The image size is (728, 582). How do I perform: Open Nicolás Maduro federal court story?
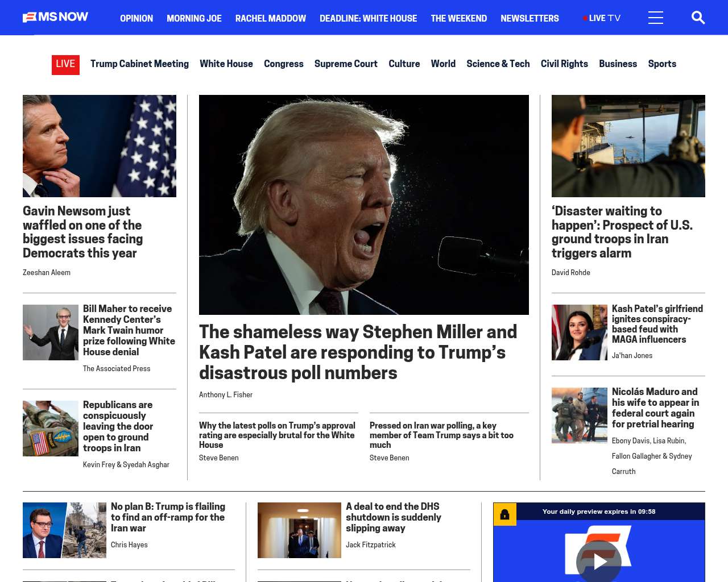point(655,408)
